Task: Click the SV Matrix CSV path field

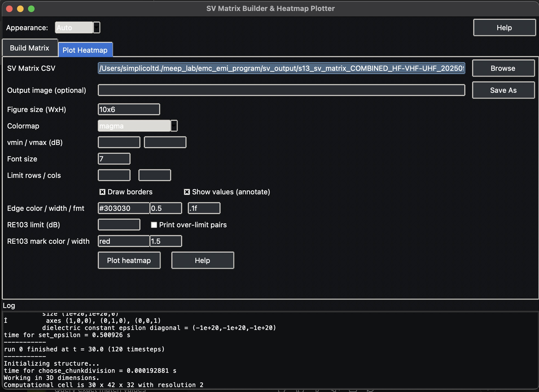Action: [281, 68]
